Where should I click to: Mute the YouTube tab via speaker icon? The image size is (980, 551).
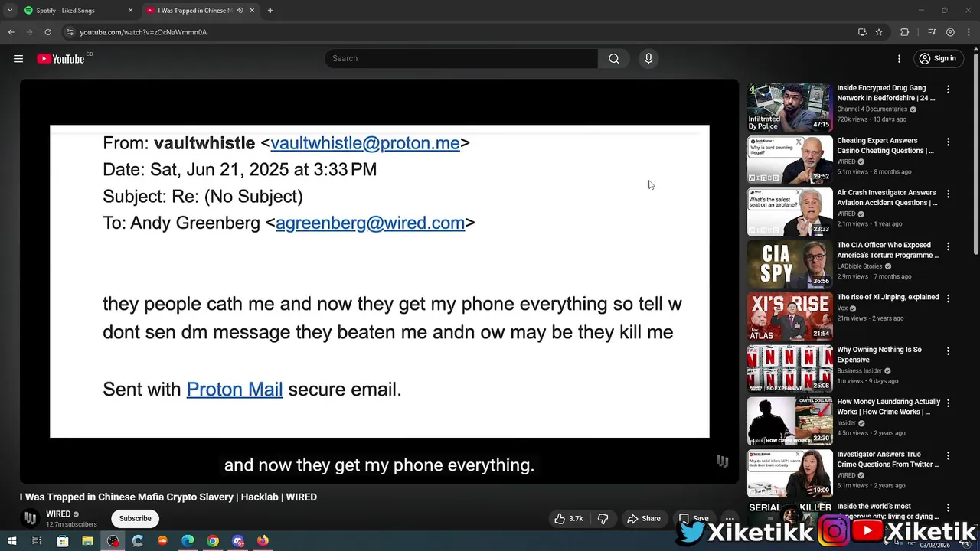pos(240,11)
